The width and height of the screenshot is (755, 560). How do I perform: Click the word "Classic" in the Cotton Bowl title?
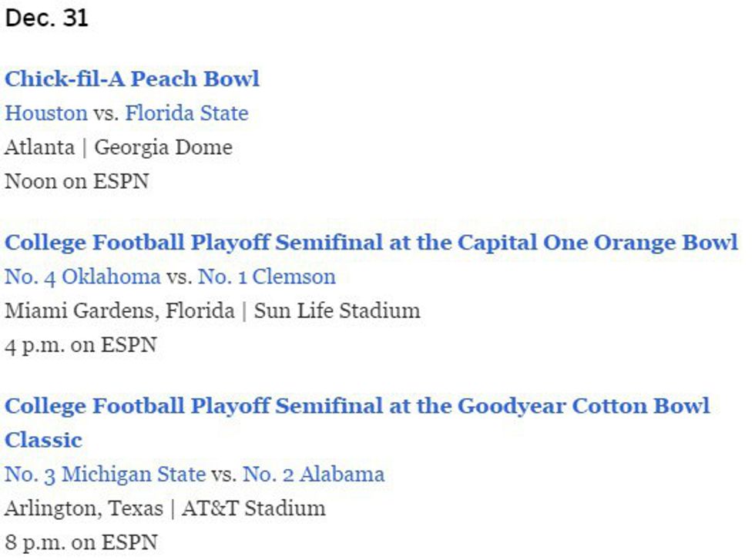[x=43, y=440]
